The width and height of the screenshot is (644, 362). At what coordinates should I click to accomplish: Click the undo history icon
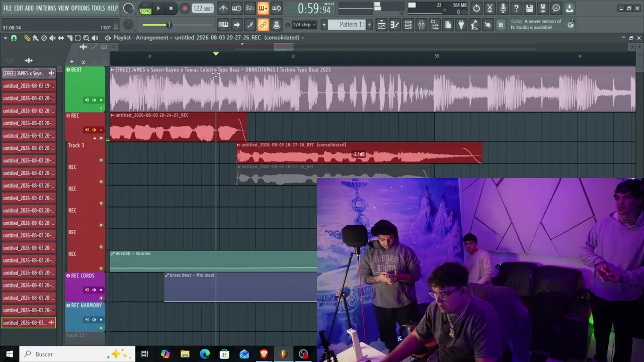coord(476,8)
